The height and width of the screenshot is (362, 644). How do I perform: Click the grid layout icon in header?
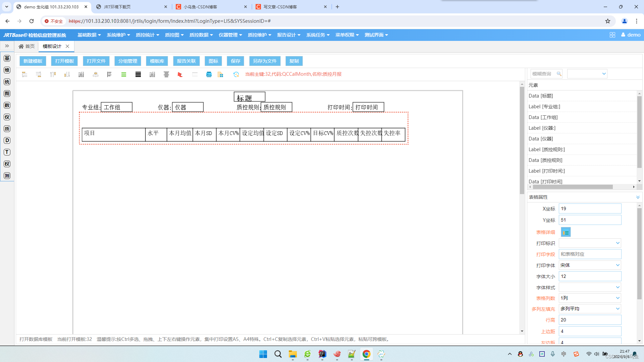click(x=612, y=35)
